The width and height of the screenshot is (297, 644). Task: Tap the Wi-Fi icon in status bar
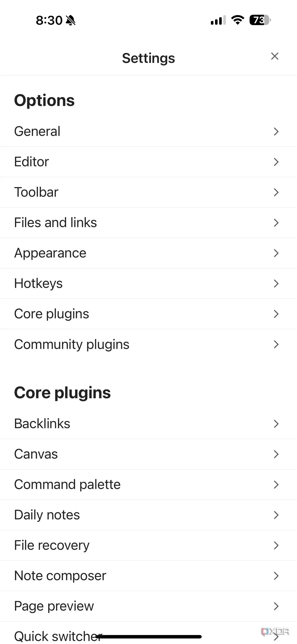point(238,20)
